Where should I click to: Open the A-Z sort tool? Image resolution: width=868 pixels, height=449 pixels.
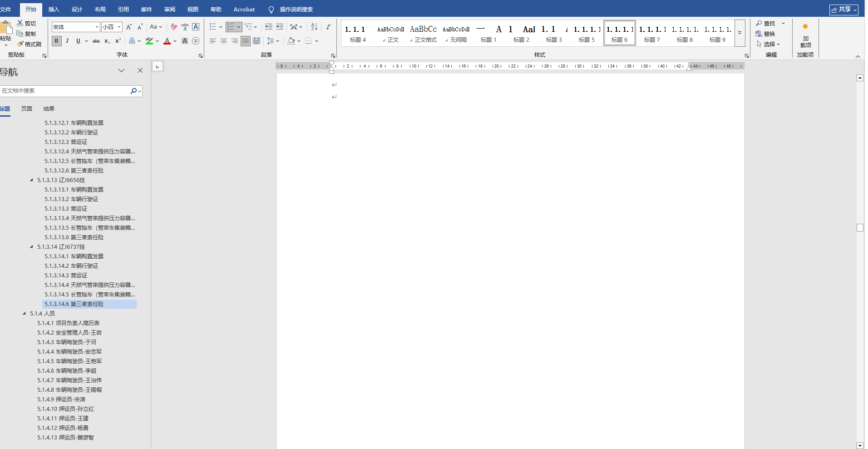tap(314, 27)
